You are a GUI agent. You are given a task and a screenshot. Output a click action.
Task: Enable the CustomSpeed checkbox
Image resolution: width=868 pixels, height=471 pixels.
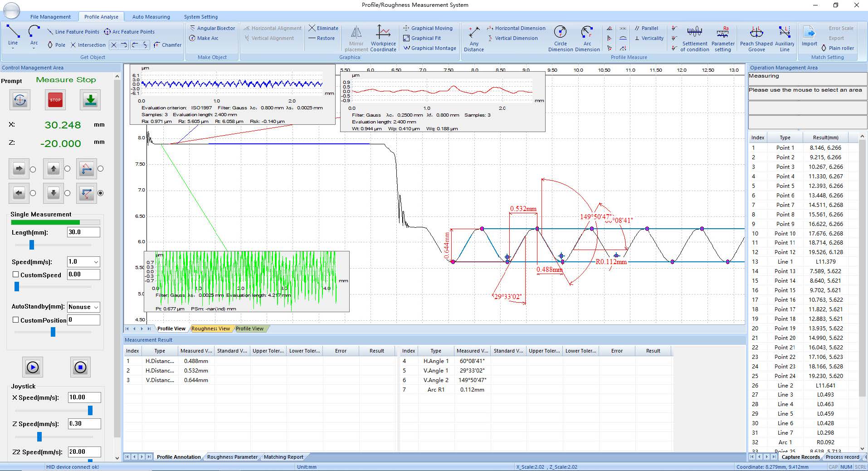(16, 275)
